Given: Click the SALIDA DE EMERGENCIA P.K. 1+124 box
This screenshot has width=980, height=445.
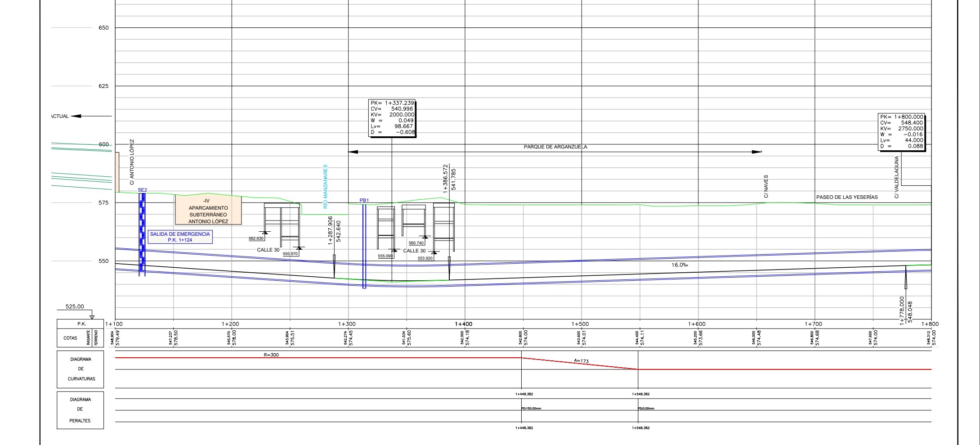Looking at the screenshot, I should pos(180,237).
